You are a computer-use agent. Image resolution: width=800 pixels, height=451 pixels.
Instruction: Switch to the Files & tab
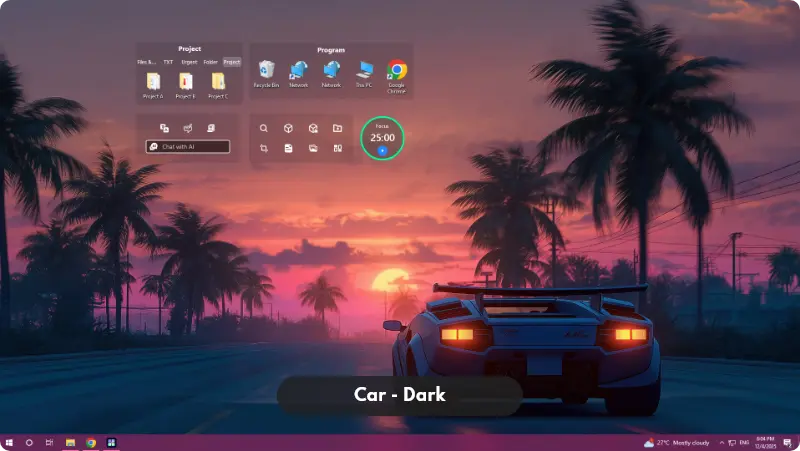coord(146,62)
